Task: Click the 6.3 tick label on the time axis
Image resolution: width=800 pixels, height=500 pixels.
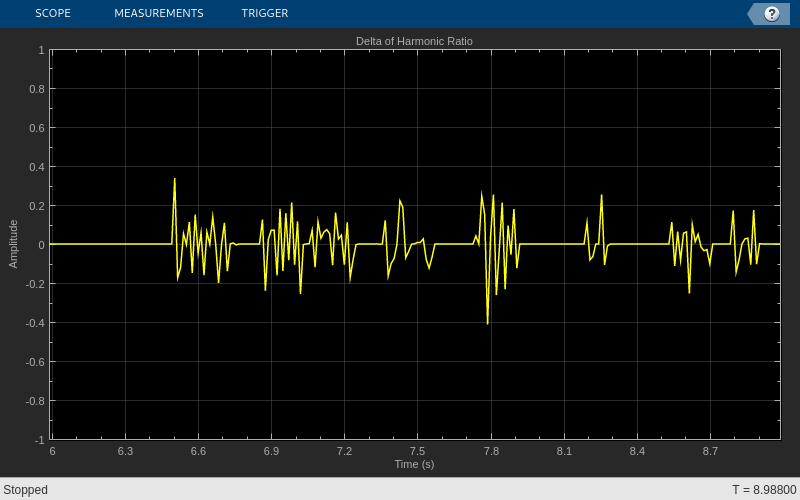Action: [x=125, y=451]
